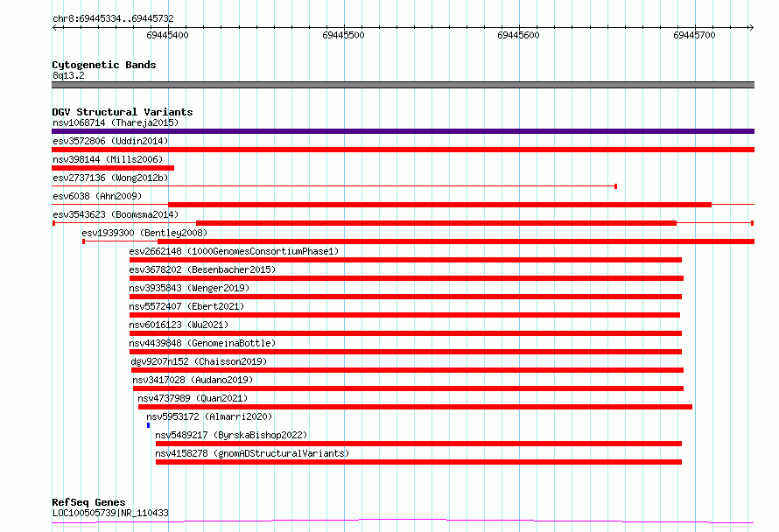Click the 8q13.2 band label
The height and width of the screenshot is (532, 779).
pos(68,75)
